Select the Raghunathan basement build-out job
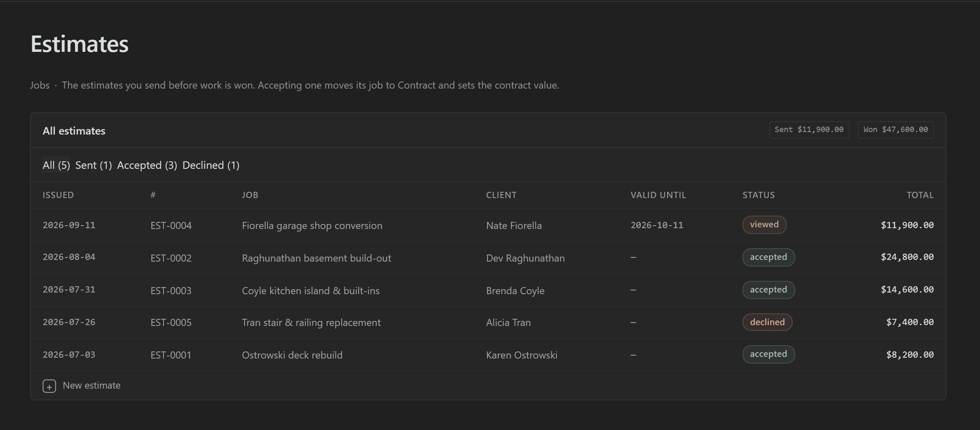This screenshot has height=430, width=980. click(x=316, y=258)
